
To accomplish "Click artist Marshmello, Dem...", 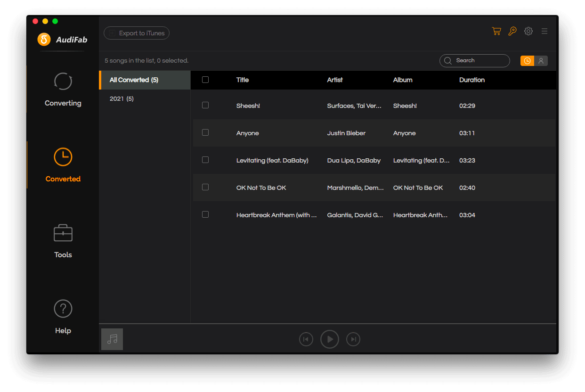I will click(355, 188).
